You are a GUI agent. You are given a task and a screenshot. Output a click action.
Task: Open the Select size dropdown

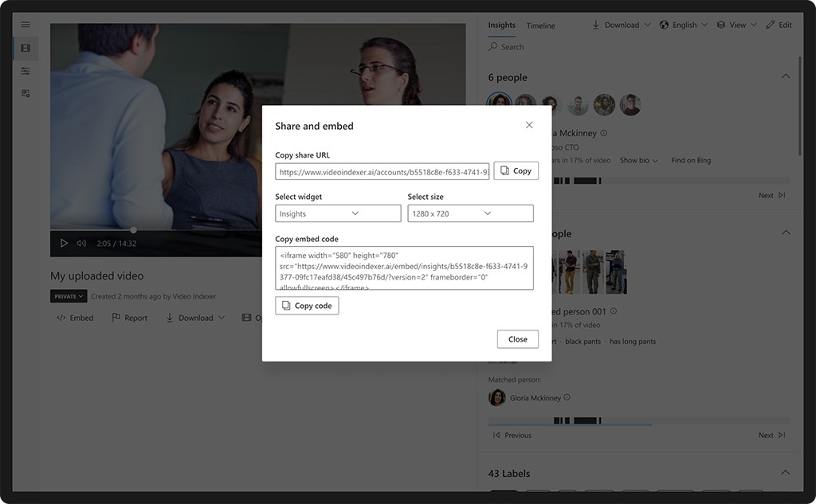[470, 213]
